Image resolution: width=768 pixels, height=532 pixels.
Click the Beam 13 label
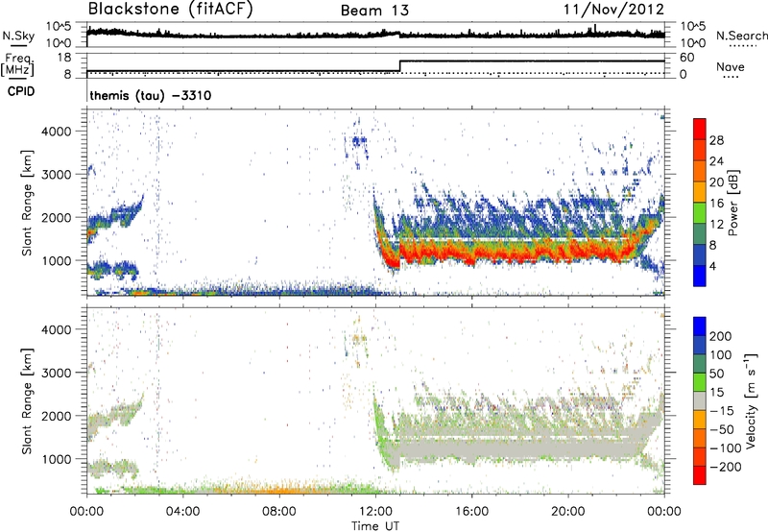[374, 11]
